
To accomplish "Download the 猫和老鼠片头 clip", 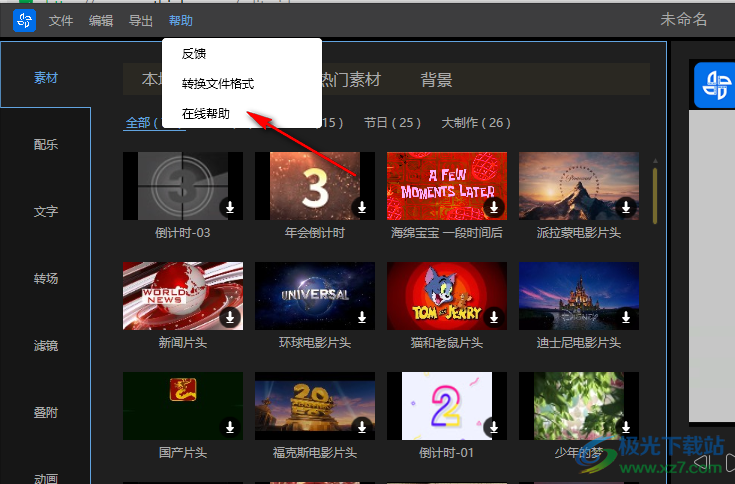I will 494,317.
